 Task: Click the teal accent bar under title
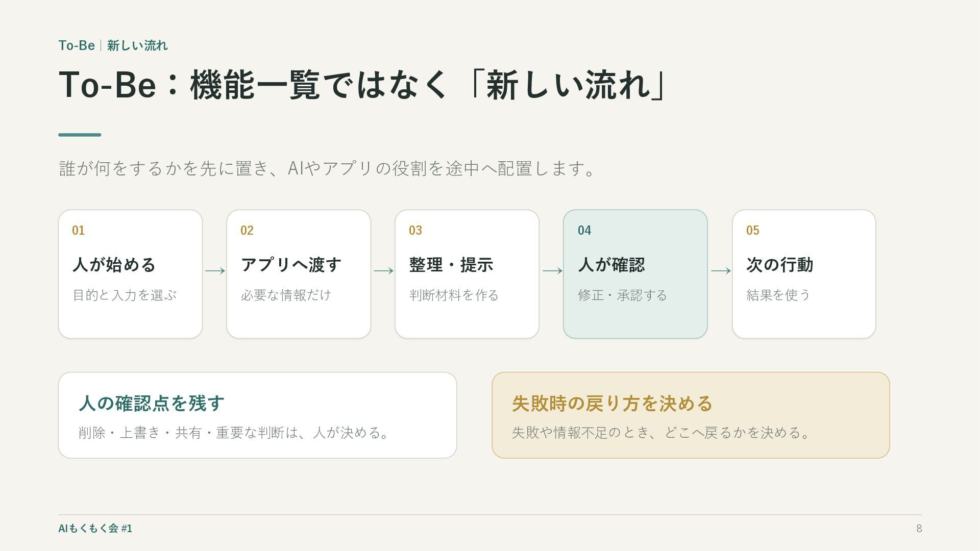pos(80,135)
